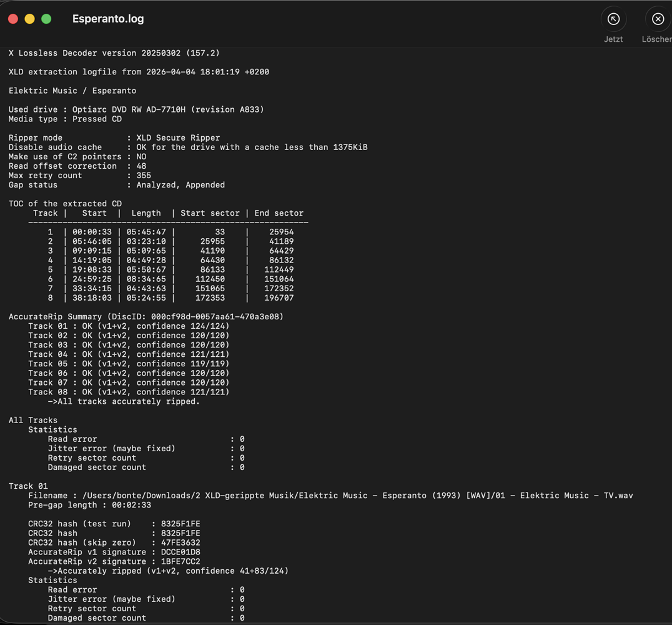The width and height of the screenshot is (672, 625).
Task: Click the 'Disable audio cache' line
Action: click(x=188, y=147)
